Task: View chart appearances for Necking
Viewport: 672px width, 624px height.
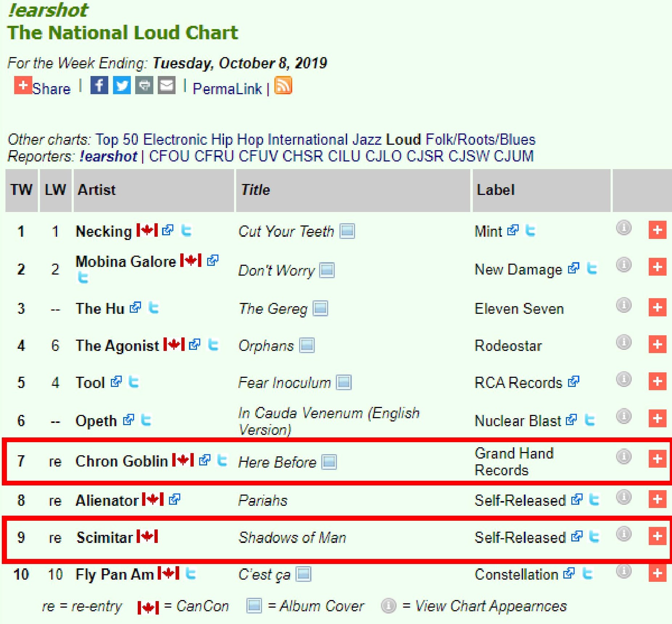Action: [624, 228]
